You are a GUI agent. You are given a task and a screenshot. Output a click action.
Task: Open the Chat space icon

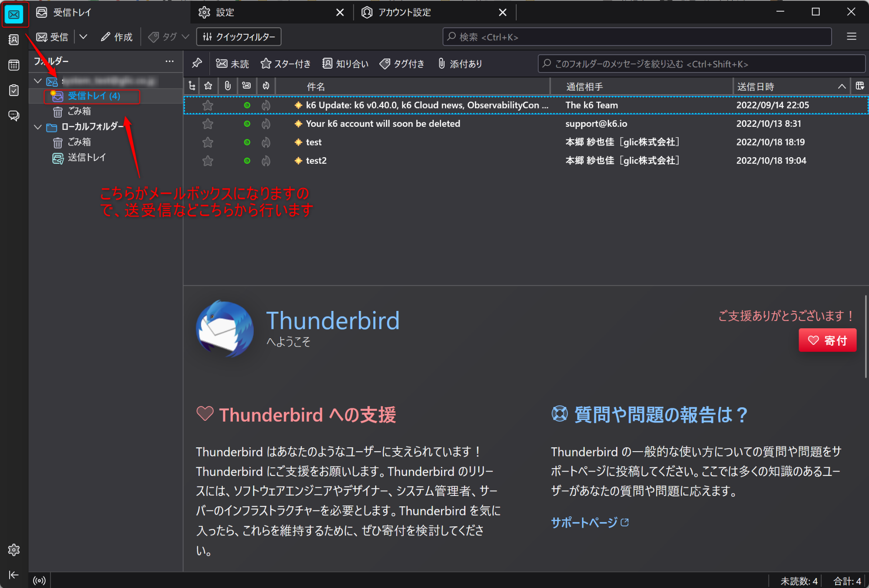(x=14, y=116)
